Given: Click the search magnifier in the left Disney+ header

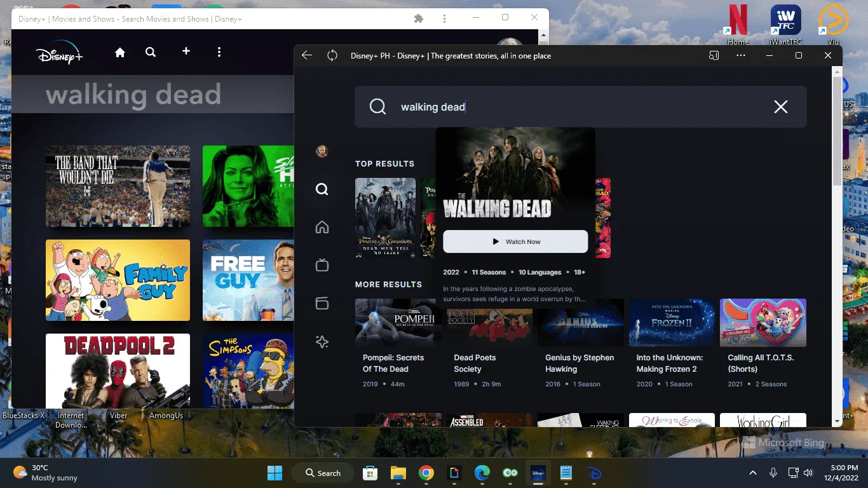Looking at the screenshot, I should 151,52.
